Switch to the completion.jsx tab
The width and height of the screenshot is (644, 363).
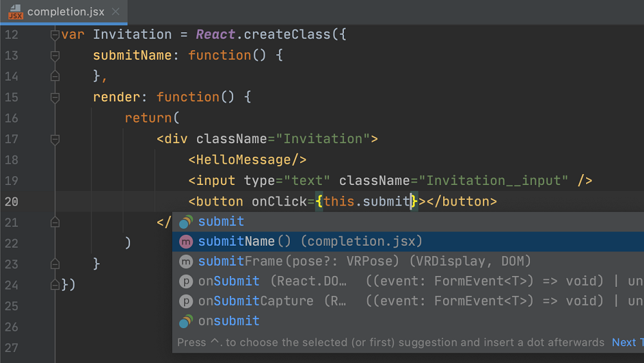pyautogui.click(x=63, y=12)
